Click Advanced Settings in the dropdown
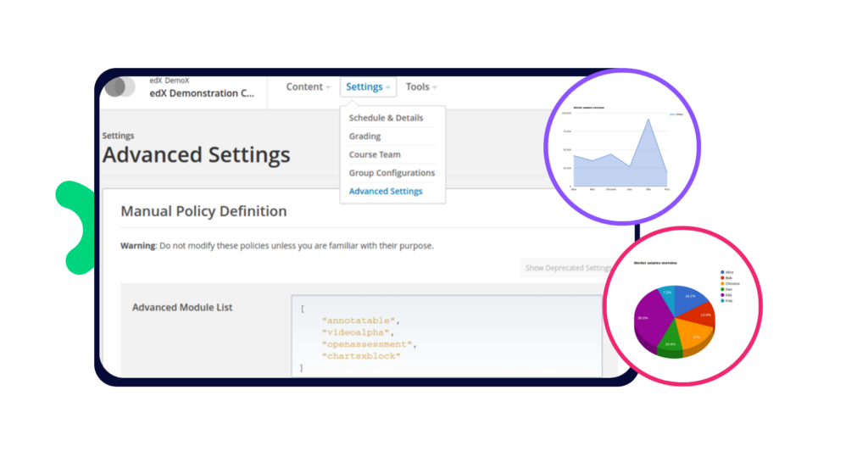Viewport: 868px width, 474px height. [x=386, y=192]
